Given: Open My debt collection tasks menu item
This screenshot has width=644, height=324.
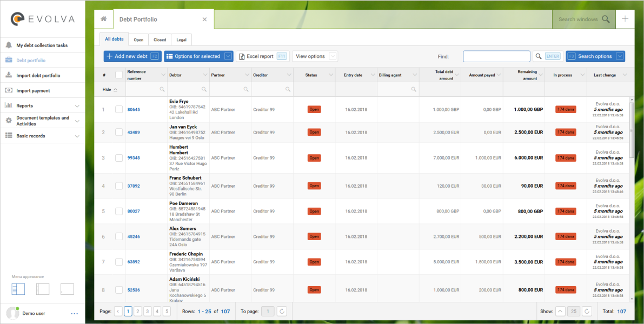Looking at the screenshot, I should coord(43,45).
